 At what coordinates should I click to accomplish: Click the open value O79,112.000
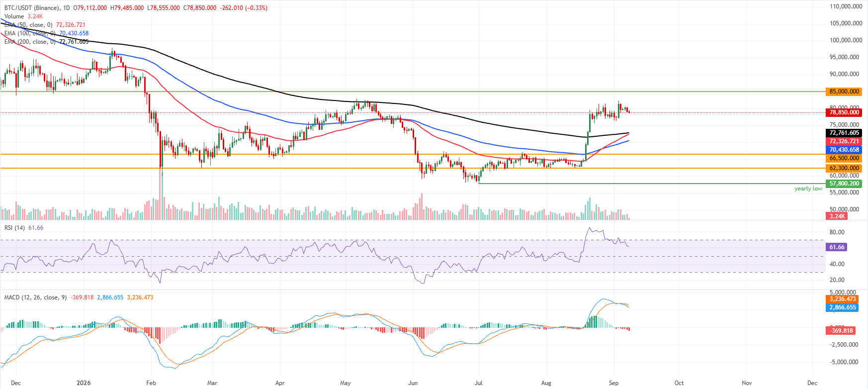pos(90,8)
